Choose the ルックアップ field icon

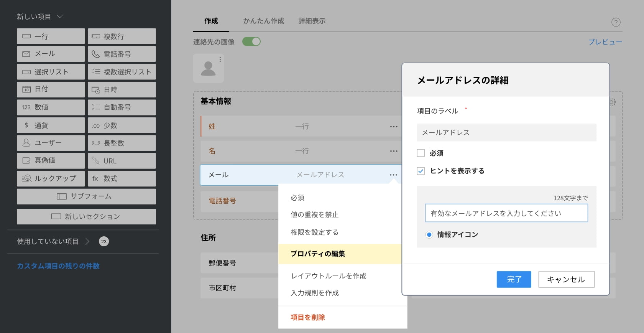coord(26,178)
